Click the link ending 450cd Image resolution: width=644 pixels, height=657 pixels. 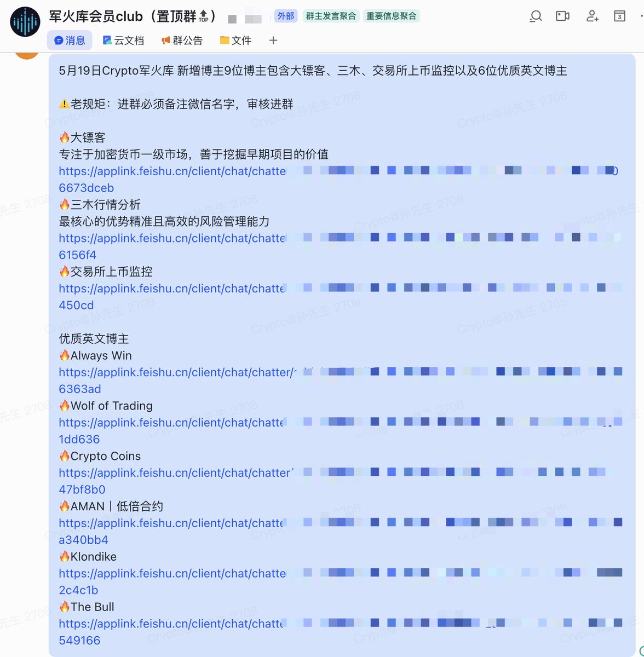tap(76, 306)
